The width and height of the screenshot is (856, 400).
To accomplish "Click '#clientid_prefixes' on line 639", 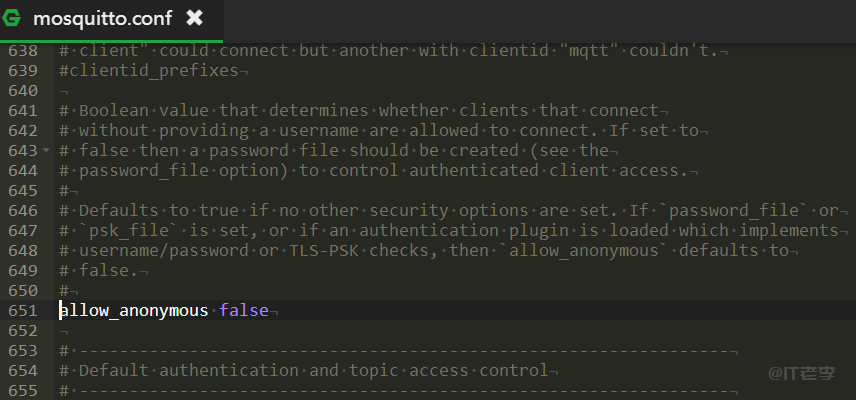I will click(x=148, y=70).
